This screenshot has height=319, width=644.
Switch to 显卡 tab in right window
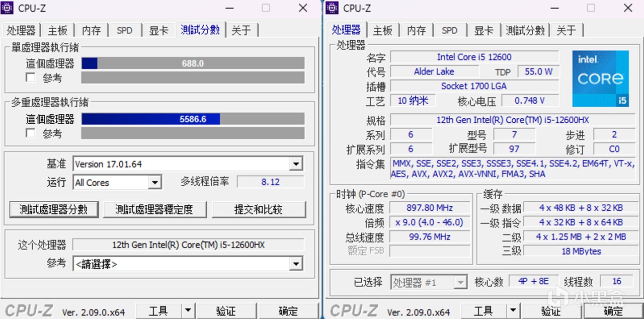pyautogui.click(x=484, y=31)
